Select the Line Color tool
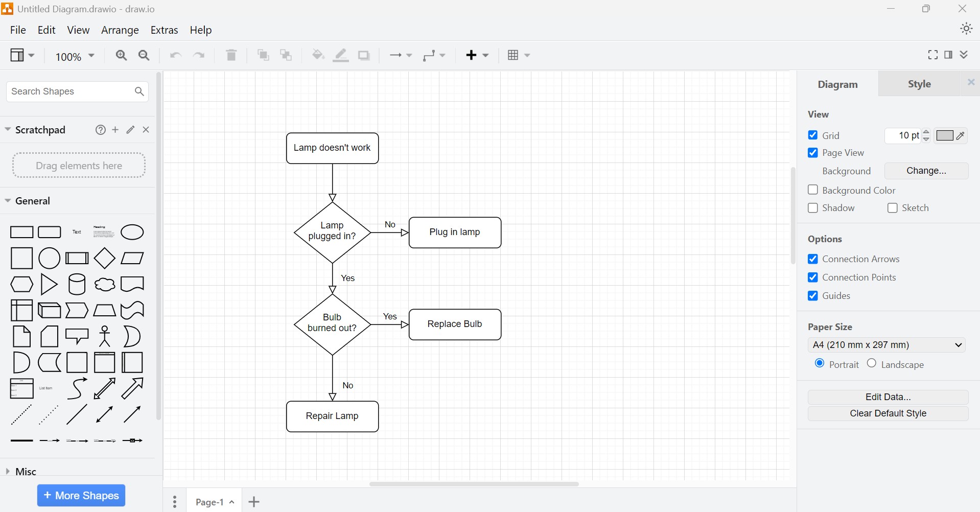Image resolution: width=980 pixels, height=512 pixels. tap(340, 56)
